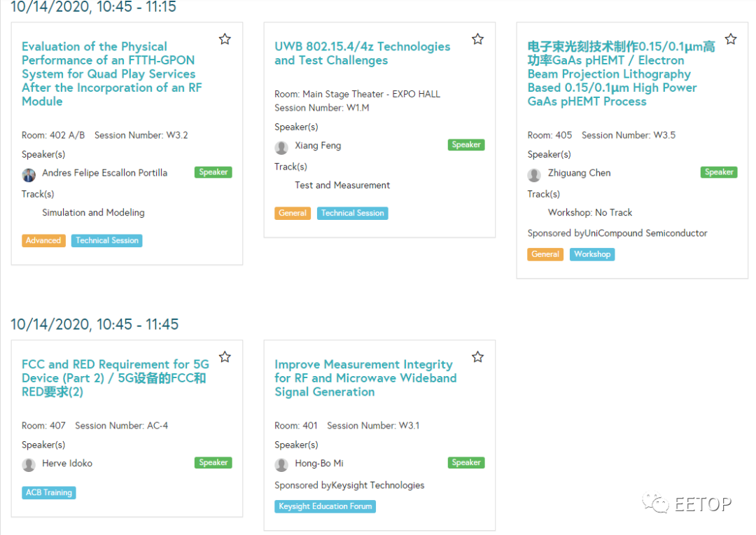Favorite the UWB 802.15.4/4z session

coord(477,39)
